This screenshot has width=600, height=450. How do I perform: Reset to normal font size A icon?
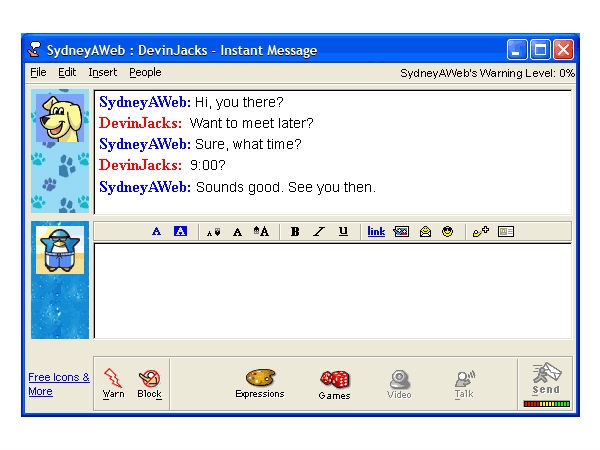pos(237,232)
